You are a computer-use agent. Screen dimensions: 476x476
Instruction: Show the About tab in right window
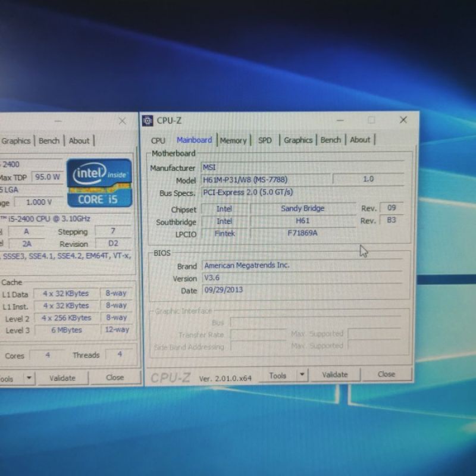(x=360, y=140)
